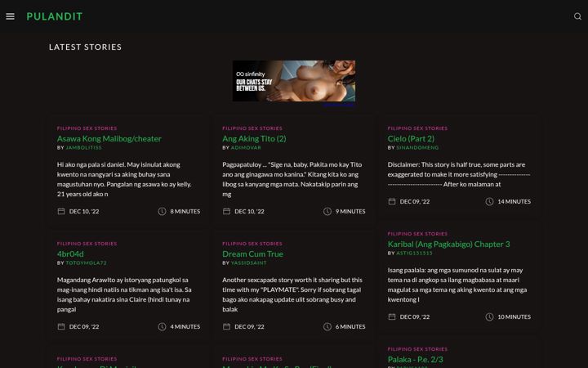
Task: Open story Ang Aking Tito (2)
Action: point(254,138)
